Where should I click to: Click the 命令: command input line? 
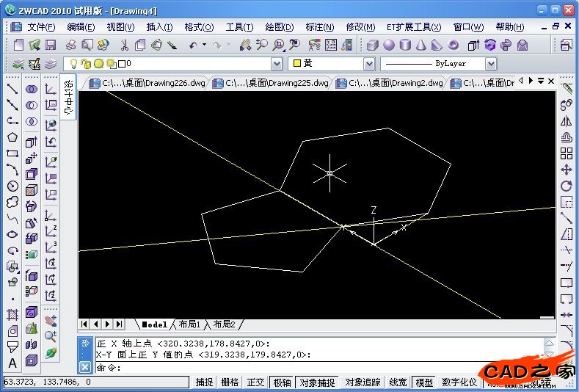coord(319,367)
